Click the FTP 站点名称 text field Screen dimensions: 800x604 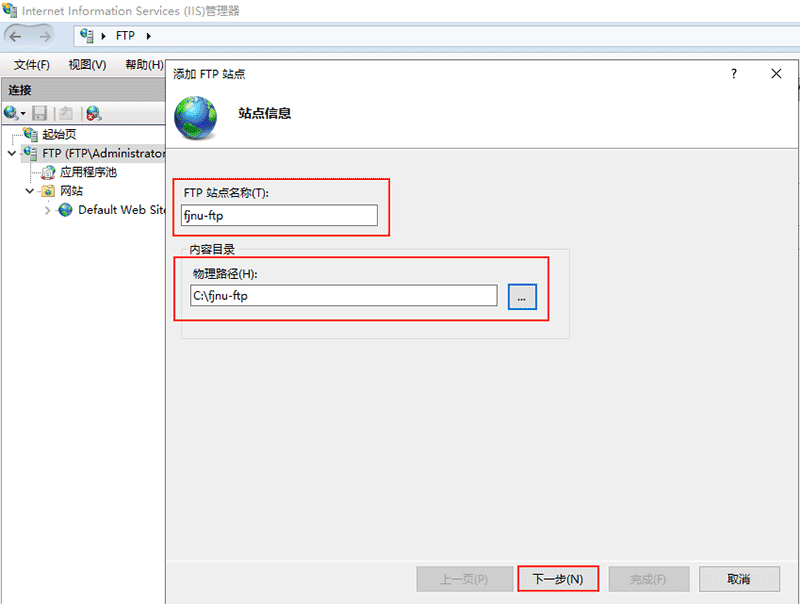coord(279,215)
